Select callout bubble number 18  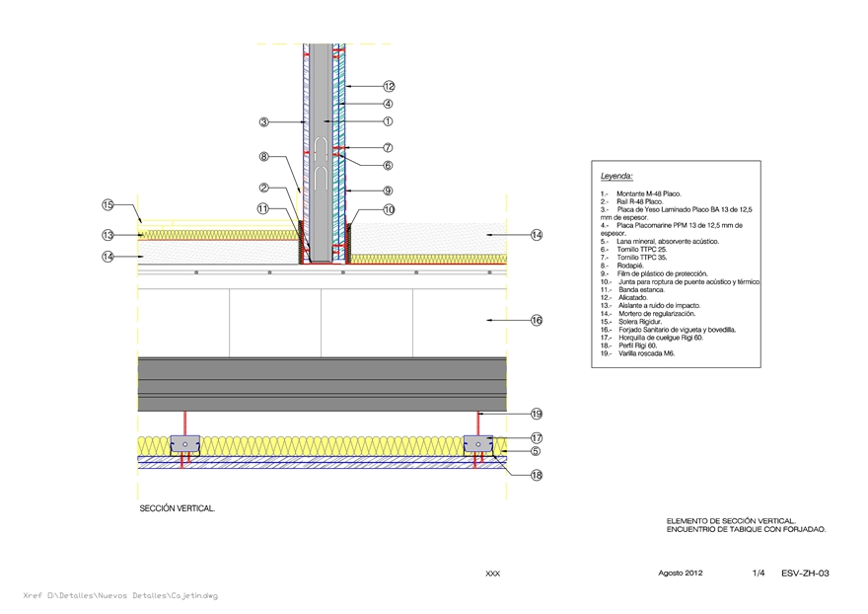coord(537,475)
